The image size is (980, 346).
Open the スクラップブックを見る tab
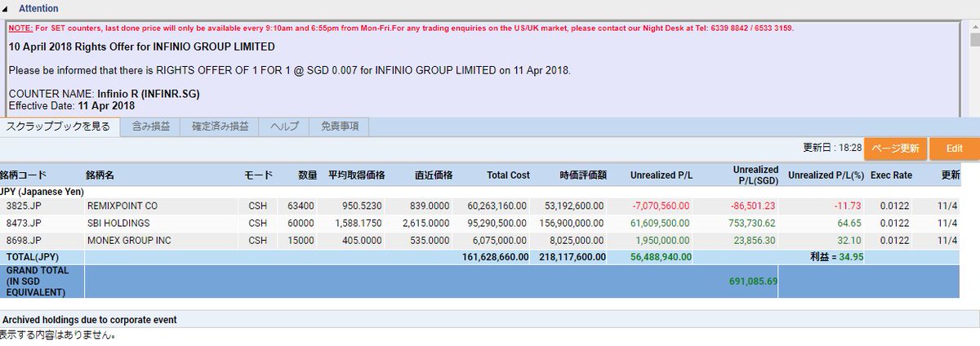click(60, 126)
